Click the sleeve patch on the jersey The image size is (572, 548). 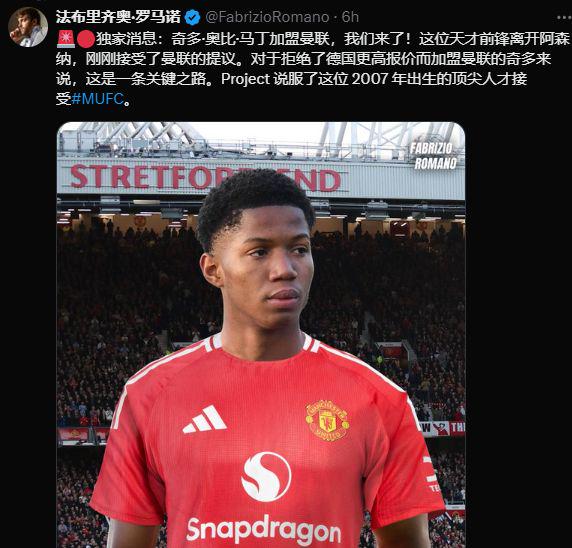(x=432, y=474)
